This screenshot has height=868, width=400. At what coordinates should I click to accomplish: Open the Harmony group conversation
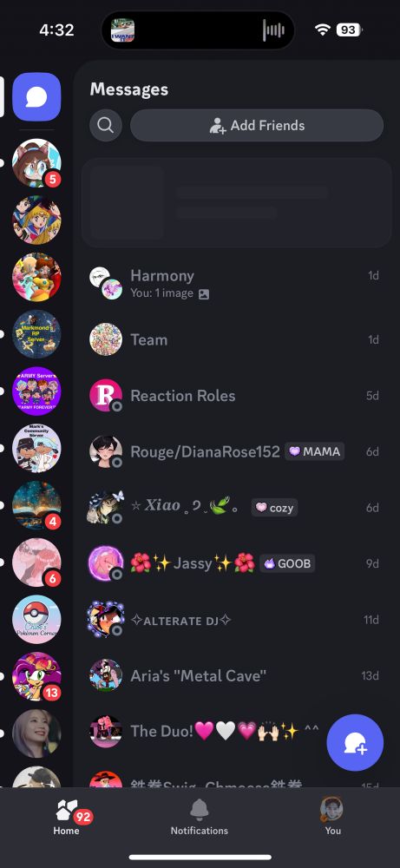(x=234, y=283)
